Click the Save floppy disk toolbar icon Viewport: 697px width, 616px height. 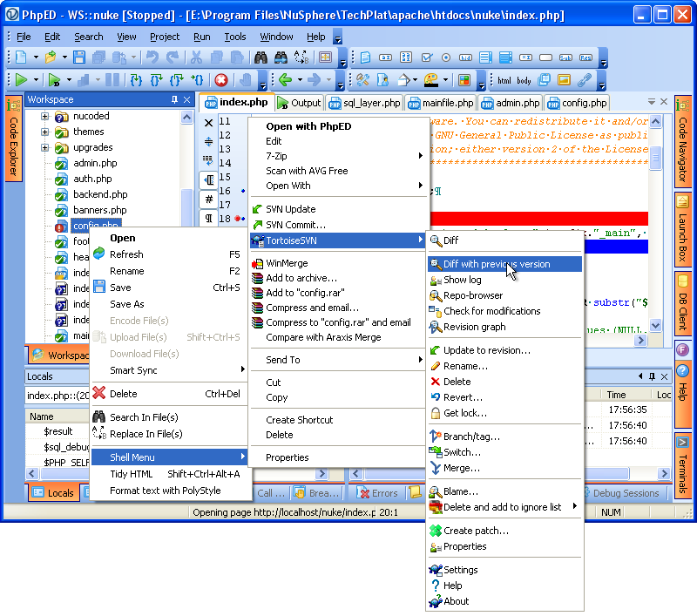(79, 58)
